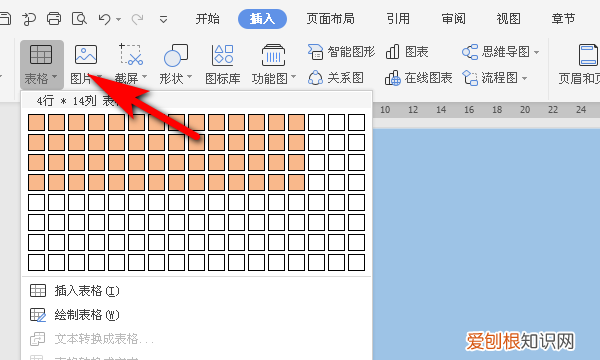Choose Draw Table (绘制表格)
Image resolution: width=600 pixels, height=360 pixels.
tap(75, 315)
